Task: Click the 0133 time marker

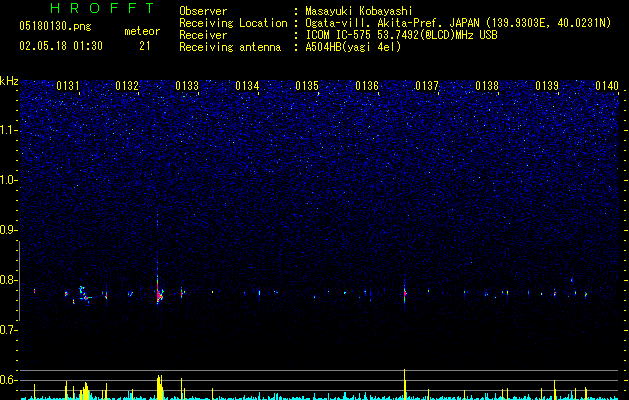Action: pos(187,86)
